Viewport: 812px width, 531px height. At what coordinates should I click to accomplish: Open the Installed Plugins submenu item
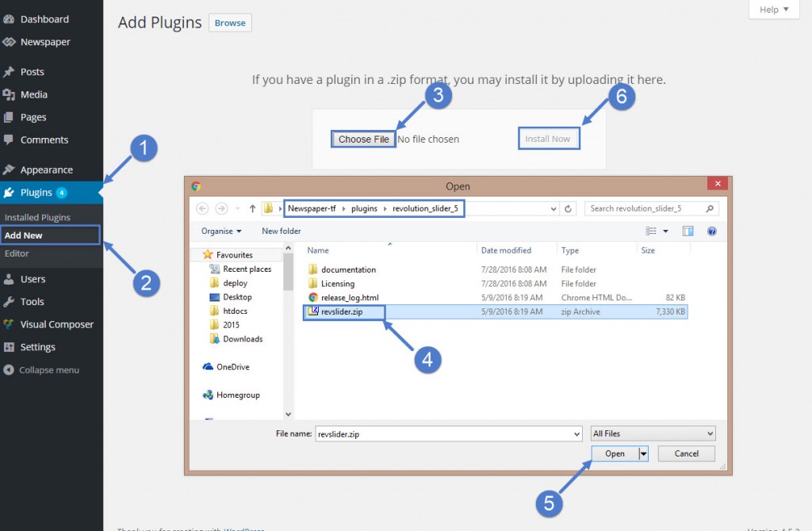(x=37, y=217)
